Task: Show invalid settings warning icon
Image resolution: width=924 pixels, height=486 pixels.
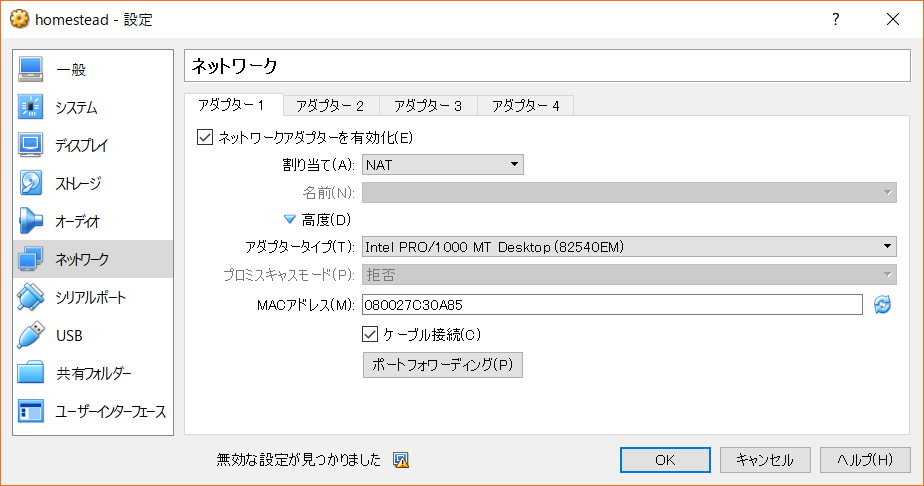Action: pyautogui.click(x=401, y=460)
